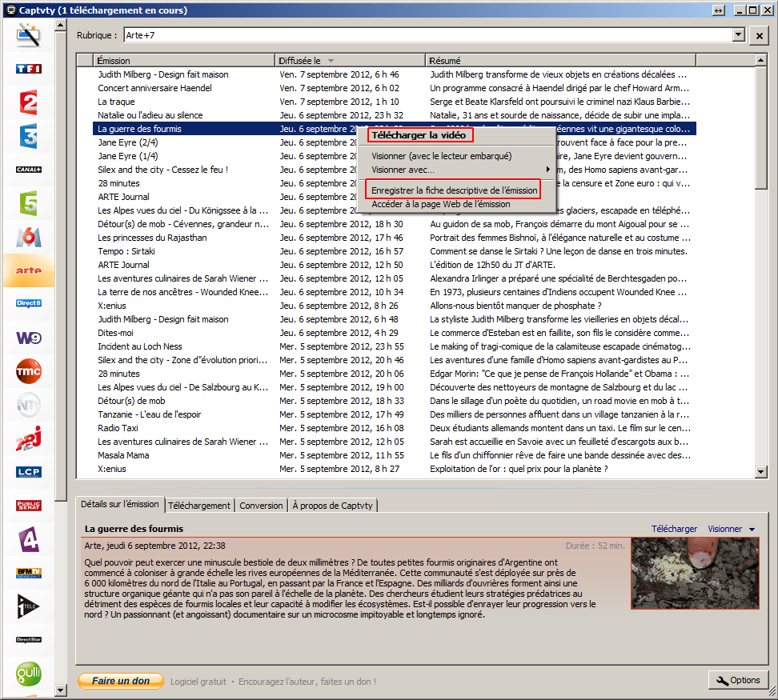
Task: Sort the list by Diffusée le column
Action: 350,61
